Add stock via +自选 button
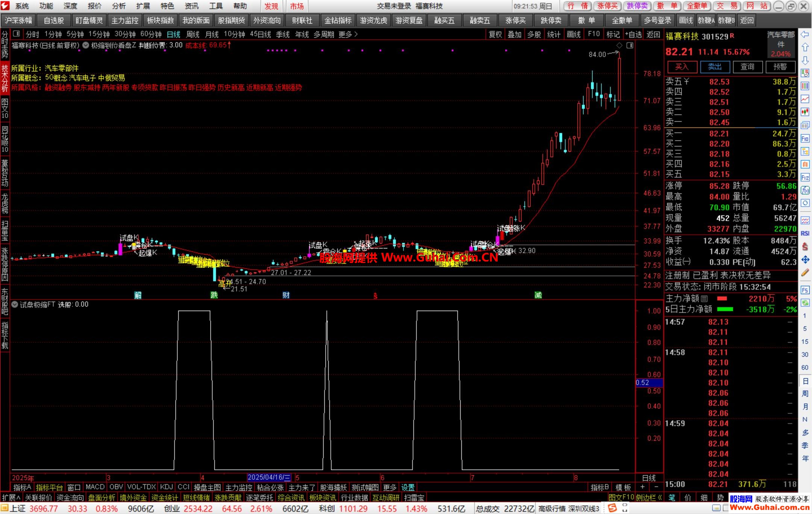This screenshot has width=812, height=514. pyautogui.click(x=634, y=34)
